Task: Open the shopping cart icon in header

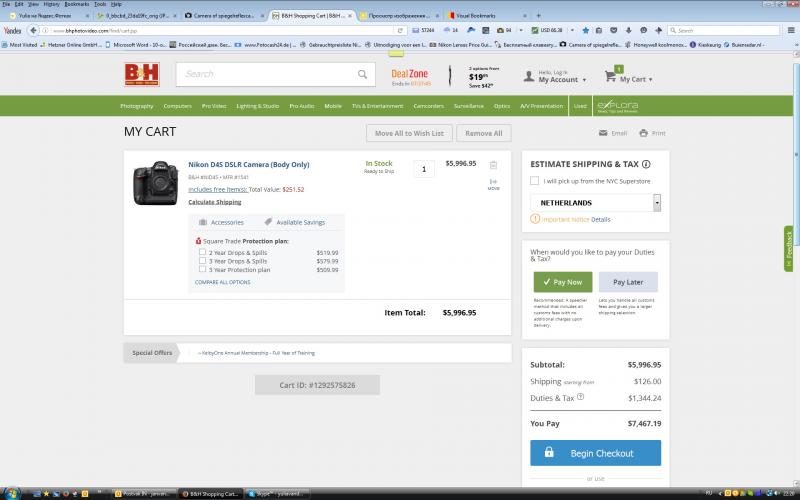Action: 611,77
